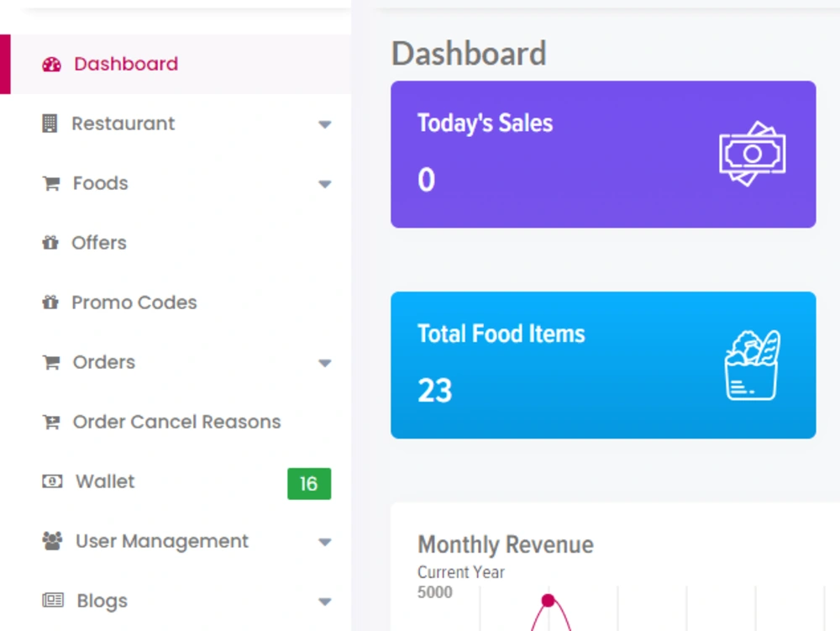This screenshot has width=840, height=631.
Task: Expand the Foods submenu arrow
Action: [x=324, y=184]
